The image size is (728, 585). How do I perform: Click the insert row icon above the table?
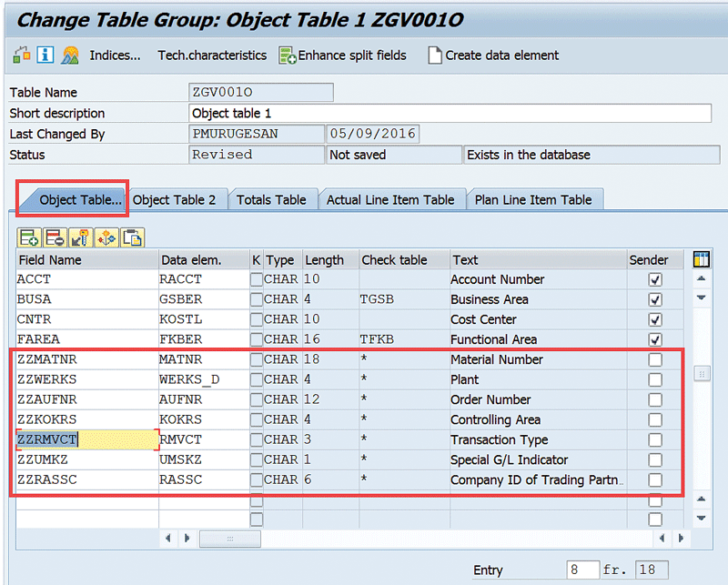pos(28,238)
